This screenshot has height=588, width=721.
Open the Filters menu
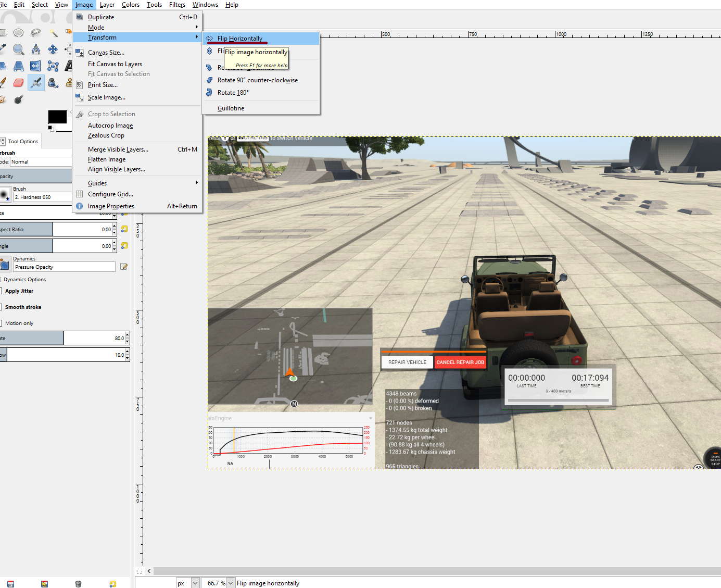[x=177, y=5]
